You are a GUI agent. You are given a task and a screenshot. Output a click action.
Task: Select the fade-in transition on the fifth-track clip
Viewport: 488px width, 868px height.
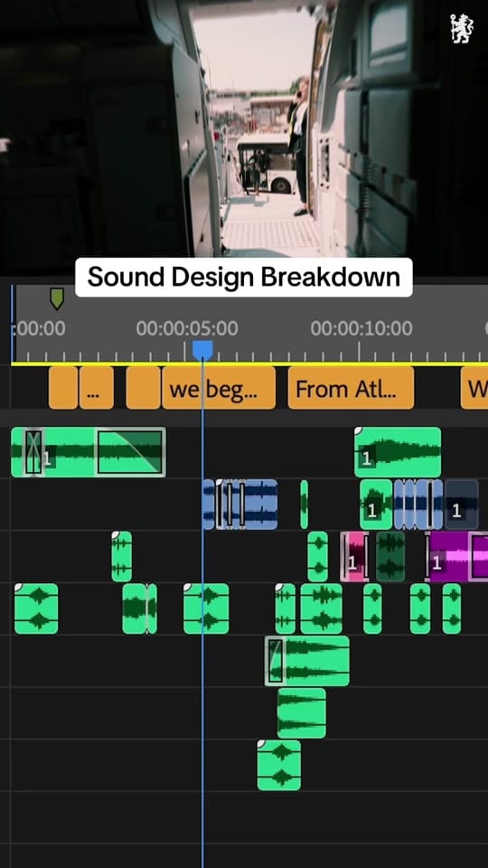tap(275, 660)
